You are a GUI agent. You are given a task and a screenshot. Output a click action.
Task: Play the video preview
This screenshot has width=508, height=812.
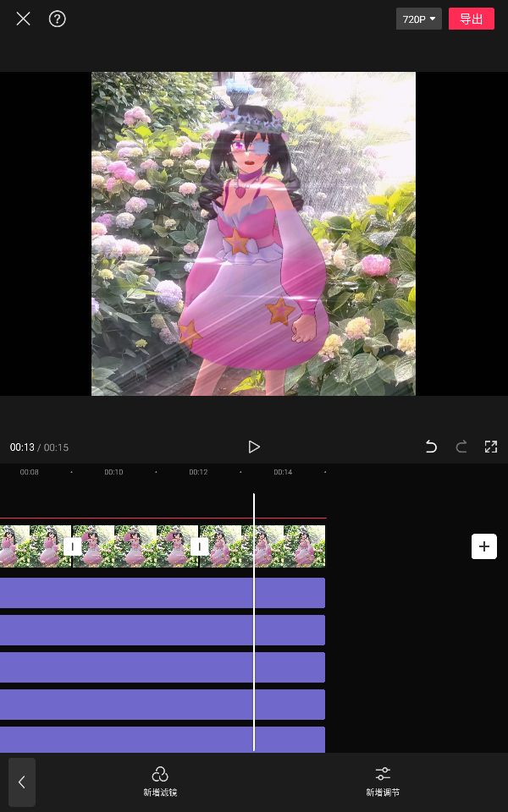point(253,447)
